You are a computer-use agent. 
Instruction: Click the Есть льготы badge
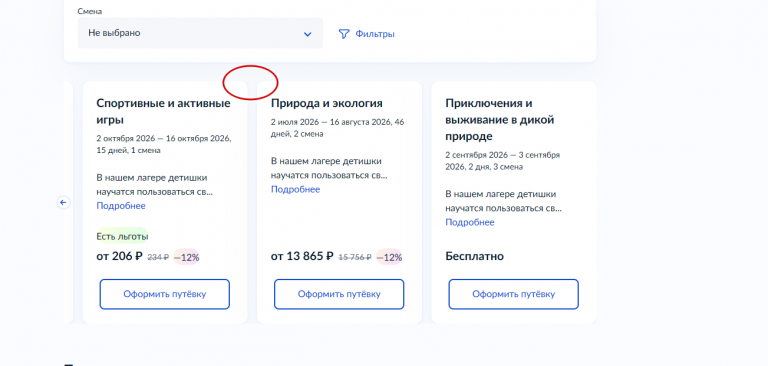[122, 237]
